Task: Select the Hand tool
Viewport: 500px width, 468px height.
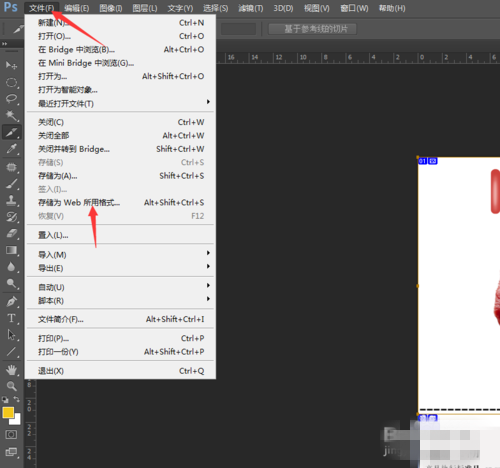Action: (x=11, y=370)
